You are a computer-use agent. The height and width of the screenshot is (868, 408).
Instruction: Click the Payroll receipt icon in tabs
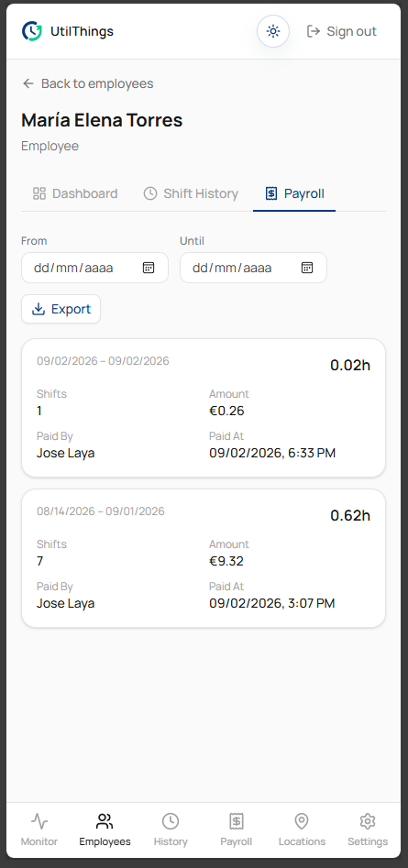coord(270,193)
